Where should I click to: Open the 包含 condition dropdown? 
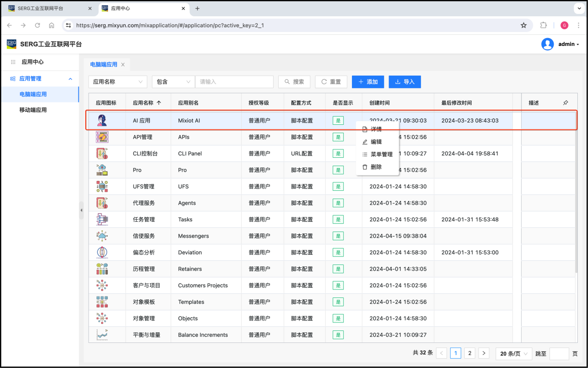(x=173, y=82)
